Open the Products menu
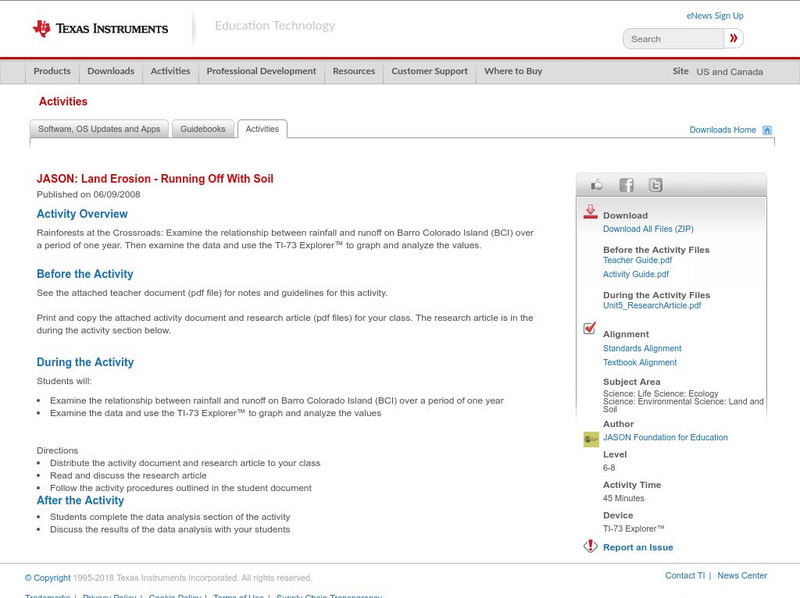Screen dimensions: 800x598 tap(52, 71)
